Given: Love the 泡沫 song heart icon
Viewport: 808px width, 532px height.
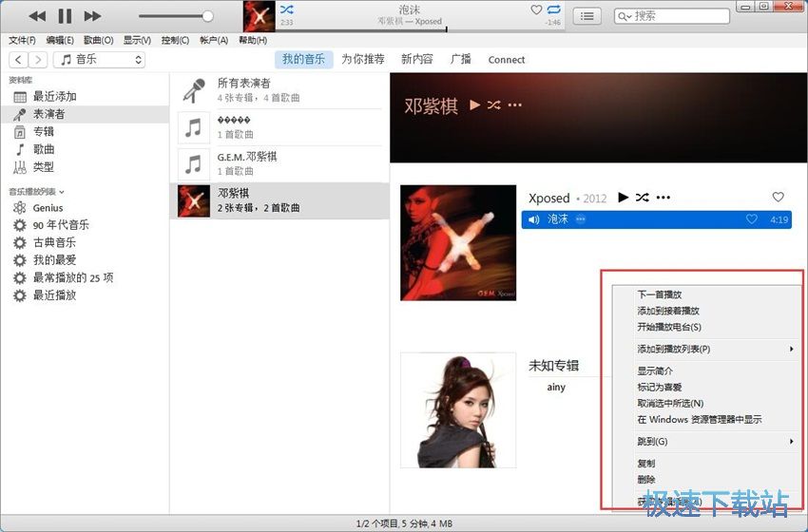Looking at the screenshot, I should click(x=752, y=219).
